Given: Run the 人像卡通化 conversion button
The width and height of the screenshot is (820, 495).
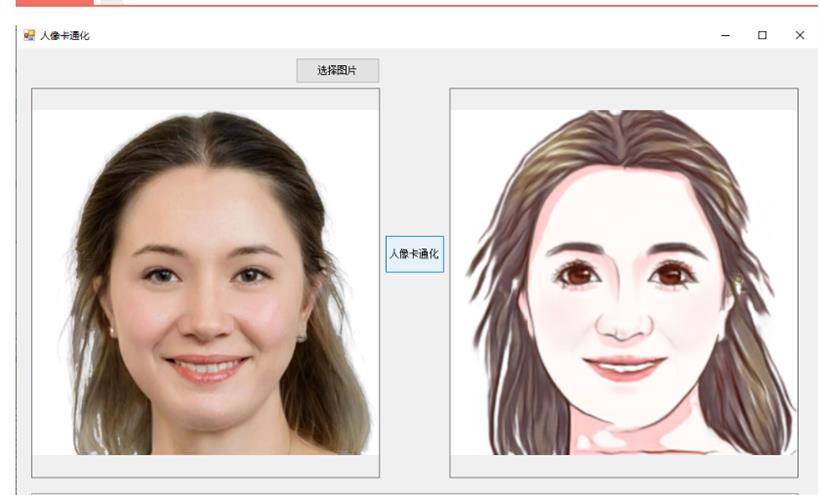Looking at the screenshot, I should pyautogui.click(x=415, y=254).
